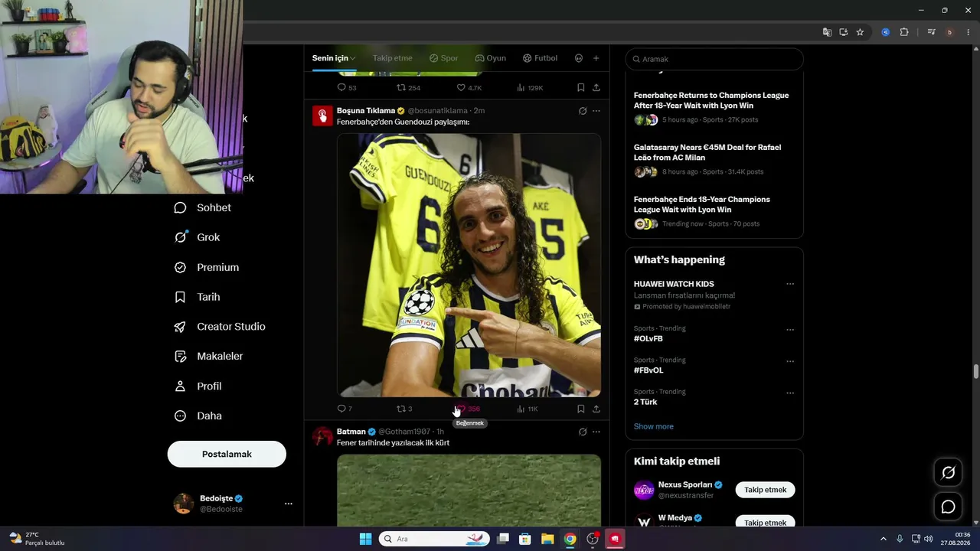Open options for the #FBvOL trend
This screenshot has width=980, height=551.
click(790, 361)
